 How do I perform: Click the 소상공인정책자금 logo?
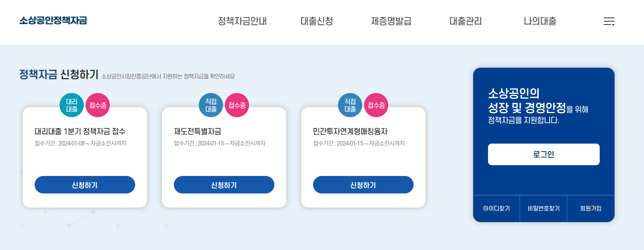pyautogui.click(x=54, y=21)
